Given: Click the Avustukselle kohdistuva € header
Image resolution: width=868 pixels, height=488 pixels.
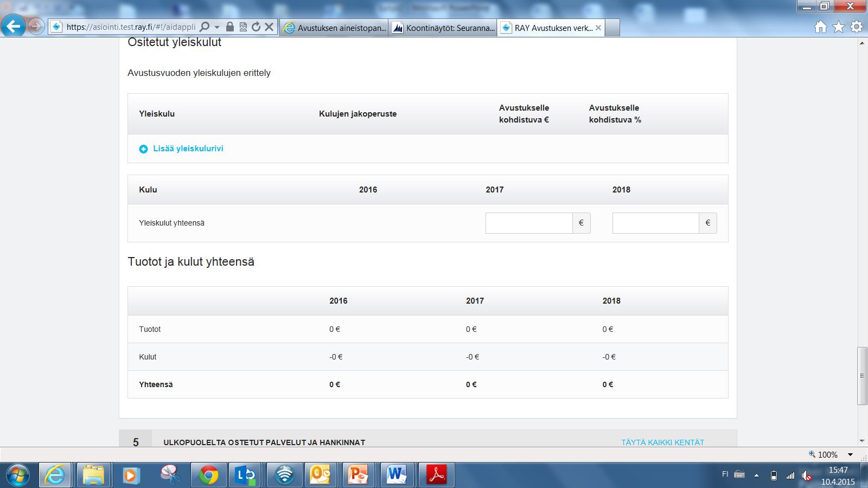Looking at the screenshot, I should 524,114.
